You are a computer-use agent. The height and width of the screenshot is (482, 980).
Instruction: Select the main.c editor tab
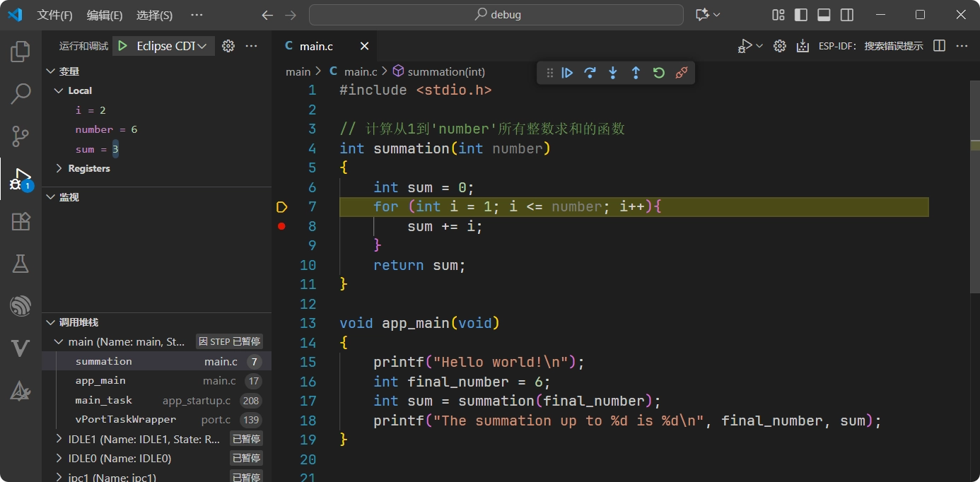(315, 45)
